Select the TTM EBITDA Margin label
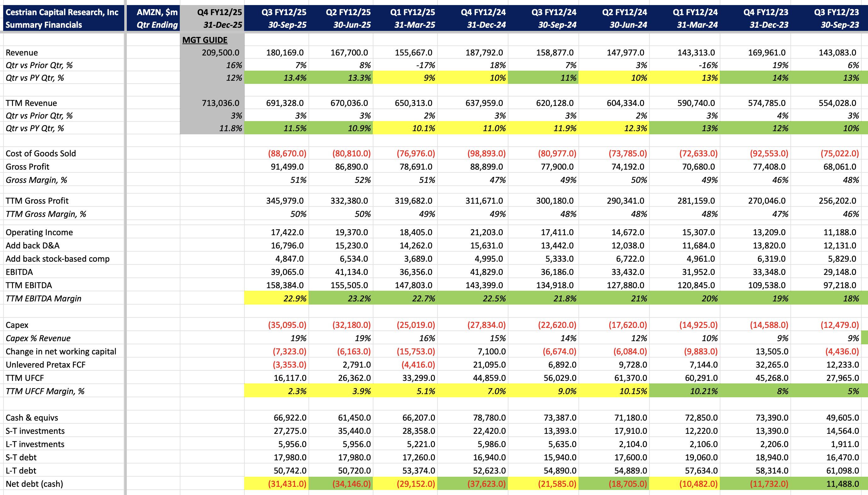This screenshot has width=868, height=495. pyautogui.click(x=43, y=299)
